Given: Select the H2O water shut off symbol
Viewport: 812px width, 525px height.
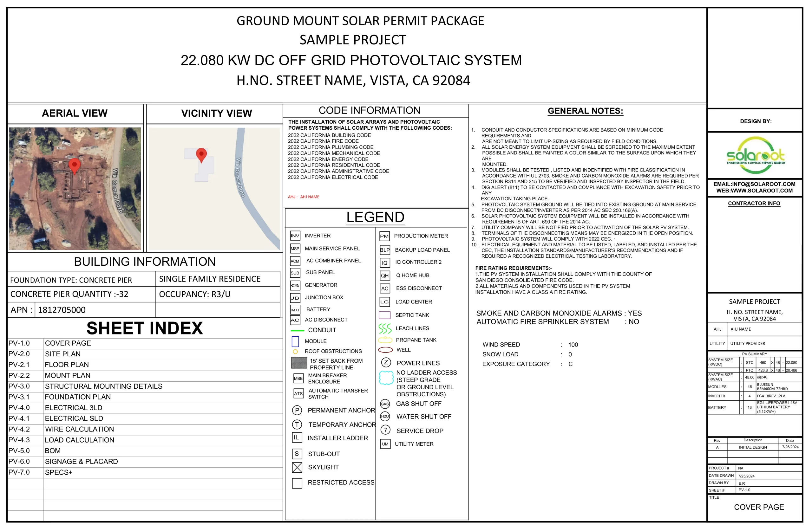Looking at the screenshot, I should [385, 416].
